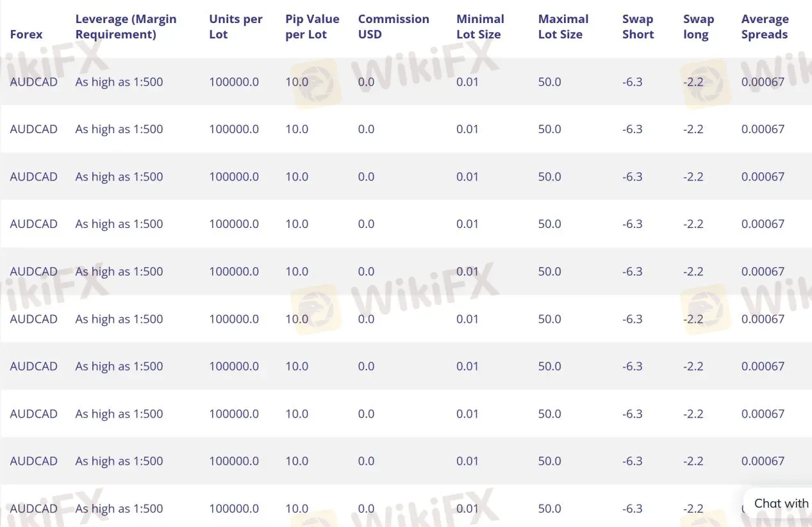The width and height of the screenshot is (812, 527).
Task: Select first row's As high as 1:500 cell
Action: click(119, 82)
